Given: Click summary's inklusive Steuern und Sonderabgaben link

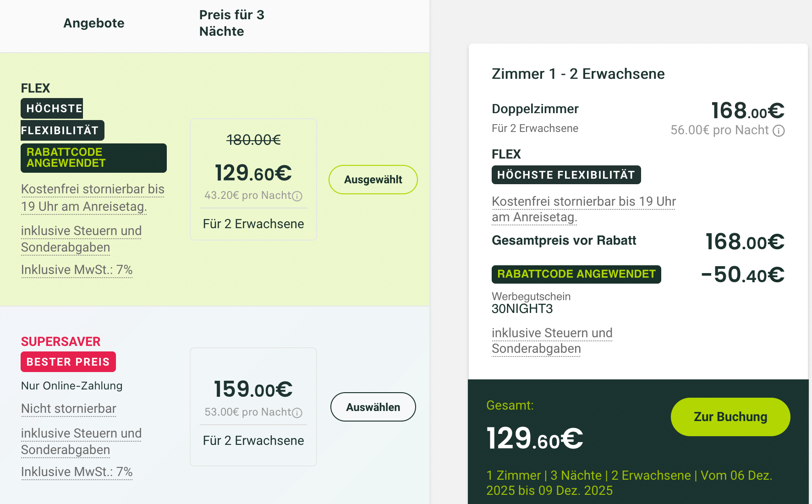Looking at the screenshot, I should tap(552, 341).
